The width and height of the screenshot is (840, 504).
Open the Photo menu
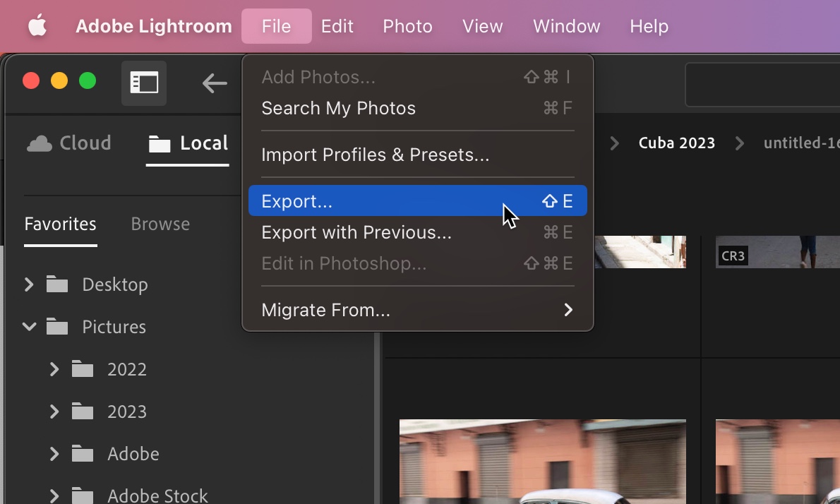tap(407, 26)
